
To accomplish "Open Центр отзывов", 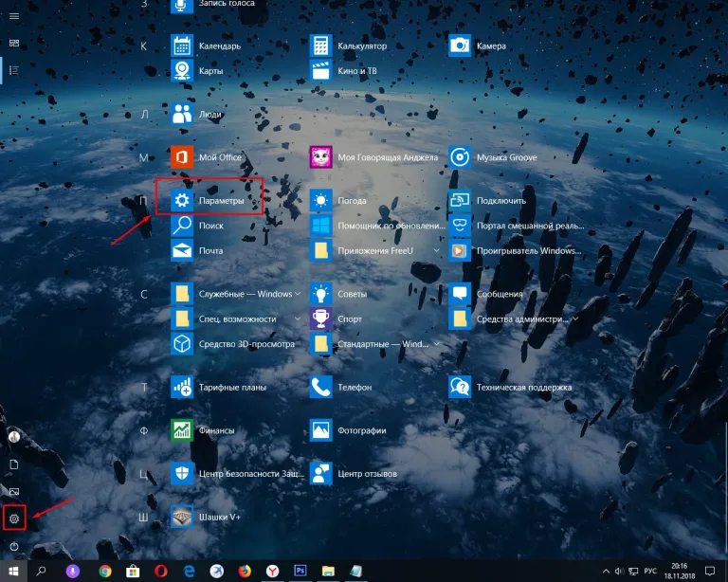I will (354, 473).
